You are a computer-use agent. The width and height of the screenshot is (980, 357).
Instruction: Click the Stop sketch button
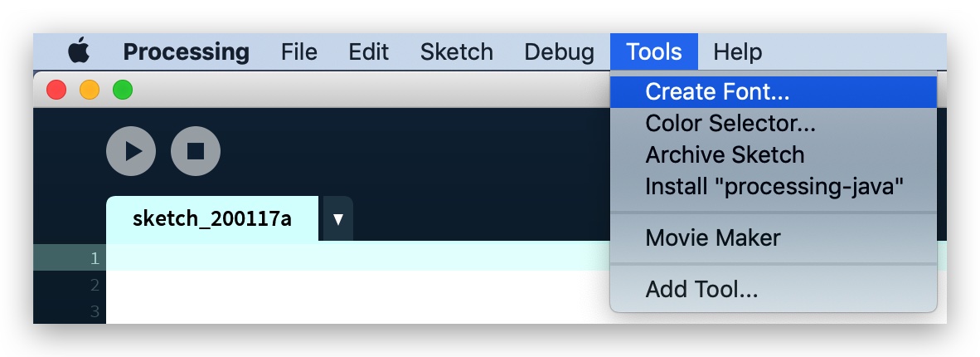tap(196, 151)
